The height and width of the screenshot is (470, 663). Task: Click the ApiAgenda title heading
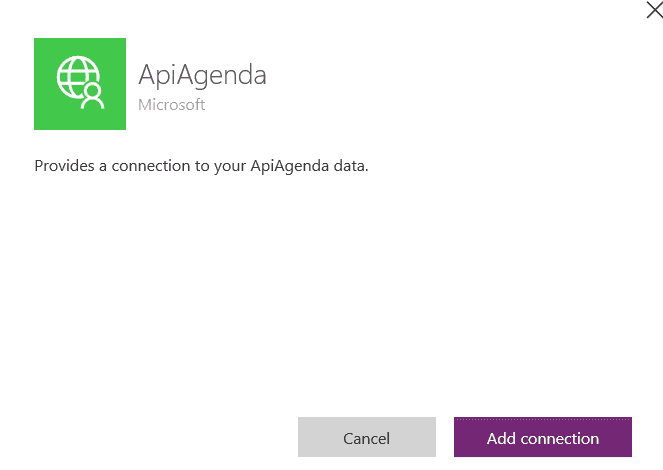click(202, 75)
